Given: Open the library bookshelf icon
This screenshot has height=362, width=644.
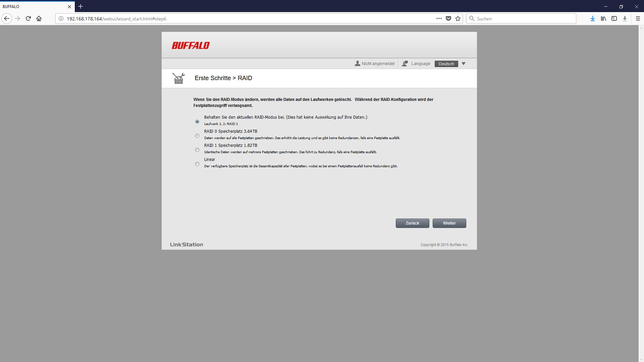Looking at the screenshot, I should click(603, 19).
